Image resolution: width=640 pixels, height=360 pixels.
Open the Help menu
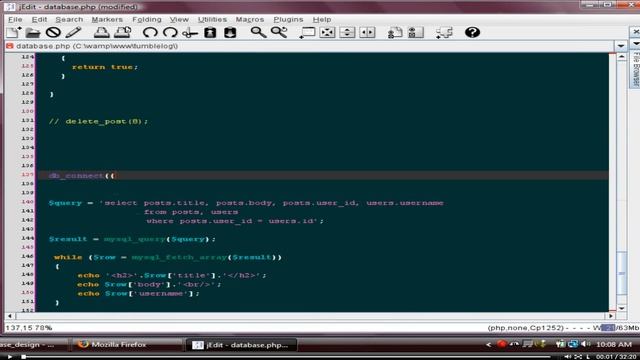[322, 19]
